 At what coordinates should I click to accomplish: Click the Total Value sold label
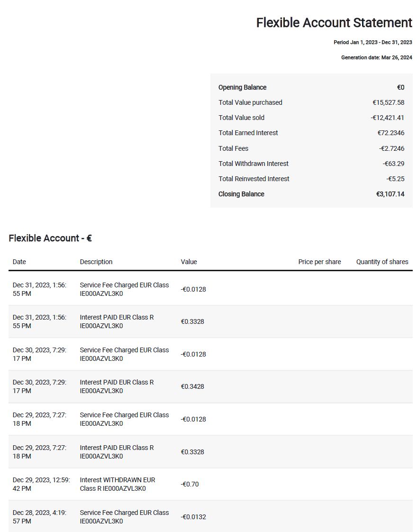pos(241,118)
